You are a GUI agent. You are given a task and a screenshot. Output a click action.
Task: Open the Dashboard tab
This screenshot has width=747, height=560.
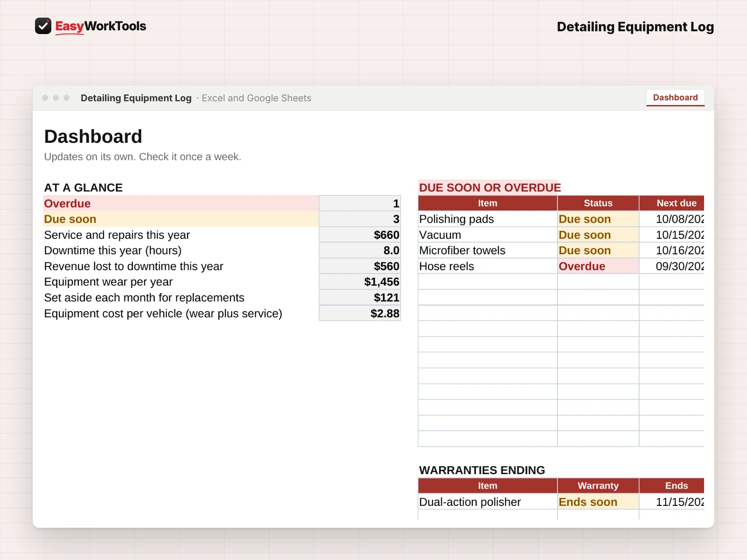tap(675, 98)
